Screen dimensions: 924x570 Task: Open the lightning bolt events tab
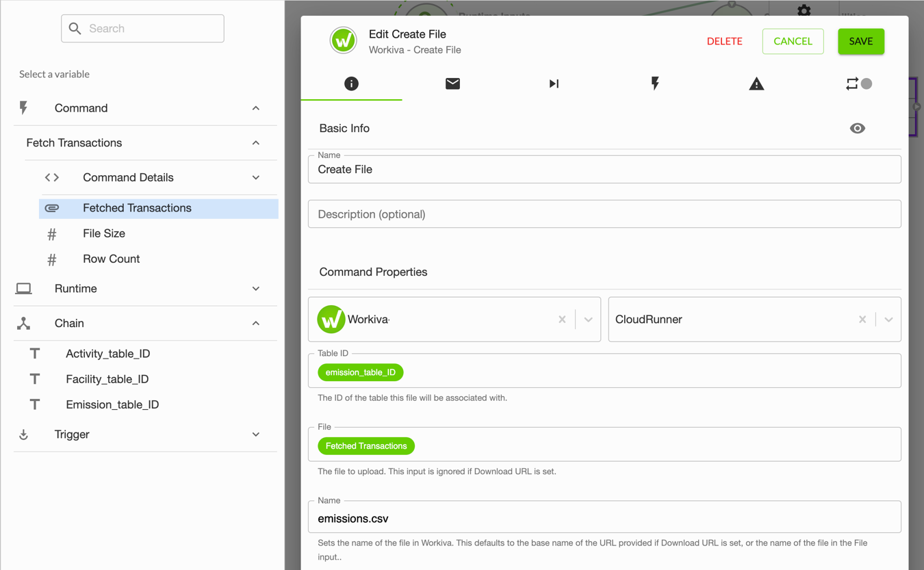tap(655, 83)
